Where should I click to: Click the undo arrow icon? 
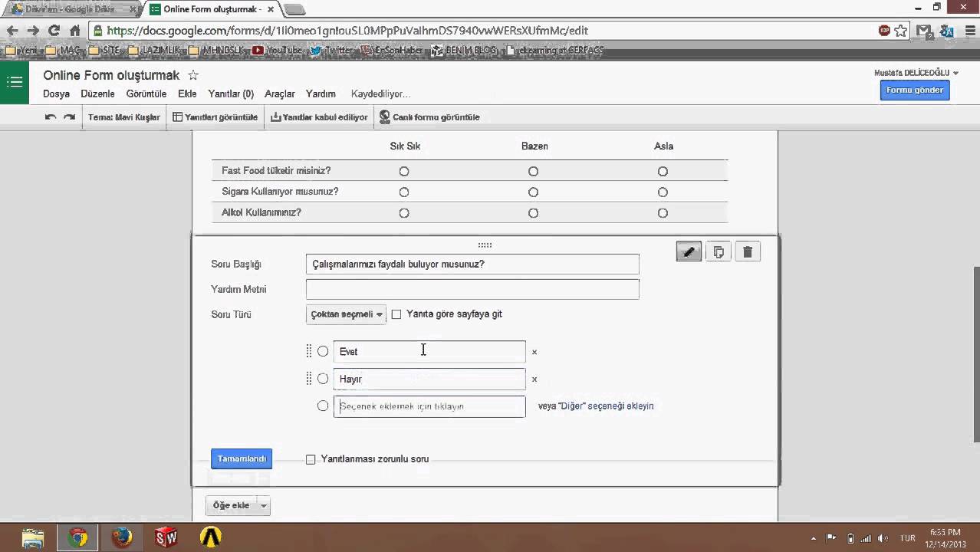pyautogui.click(x=51, y=117)
